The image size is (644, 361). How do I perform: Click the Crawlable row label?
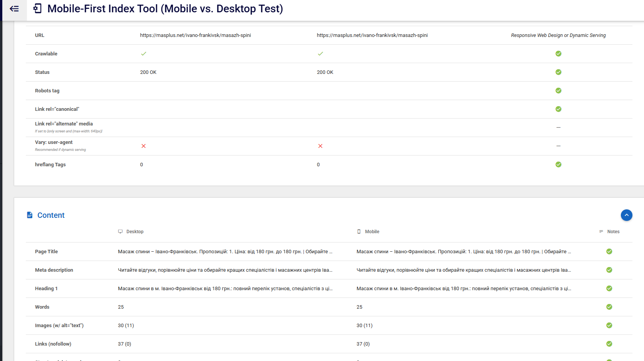(x=46, y=54)
